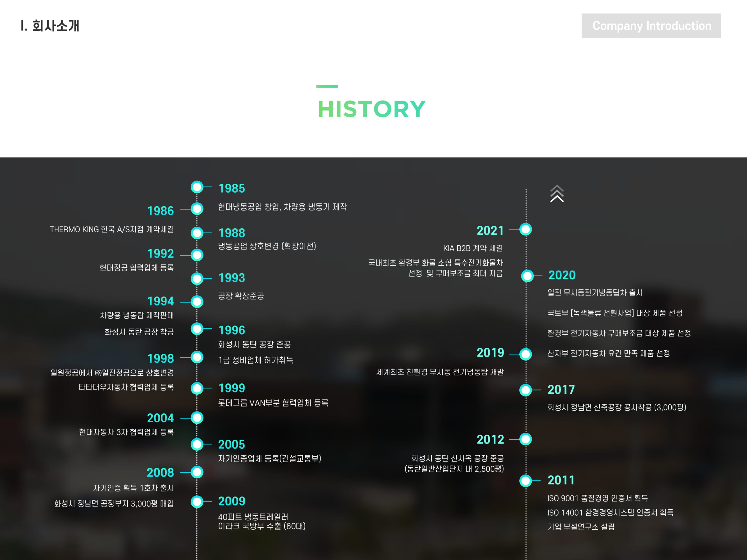Image resolution: width=747 pixels, height=560 pixels.
Task: Click the upward double-chevron arrow icon
Action: coord(557,194)
